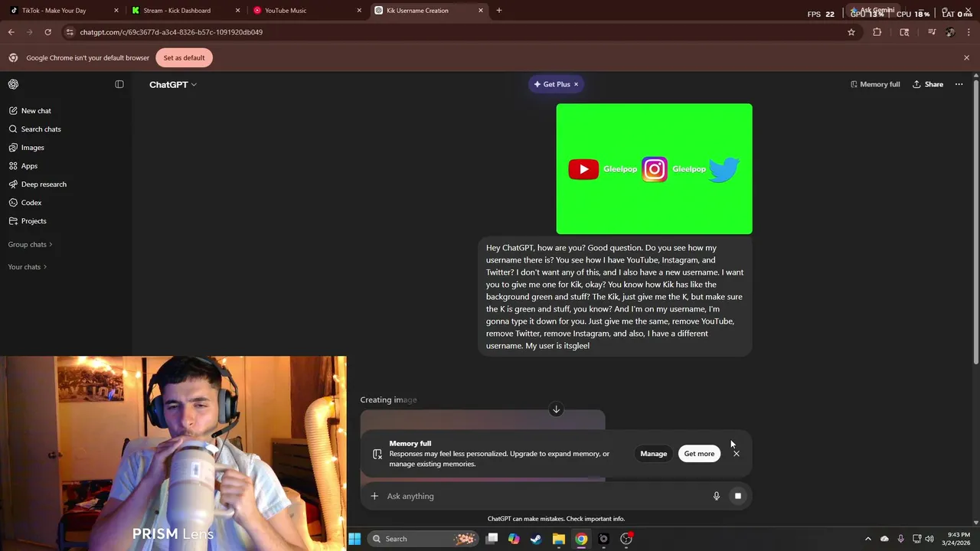Open Search chats
This screenshot has width=980, height=551.
(41, 129)
